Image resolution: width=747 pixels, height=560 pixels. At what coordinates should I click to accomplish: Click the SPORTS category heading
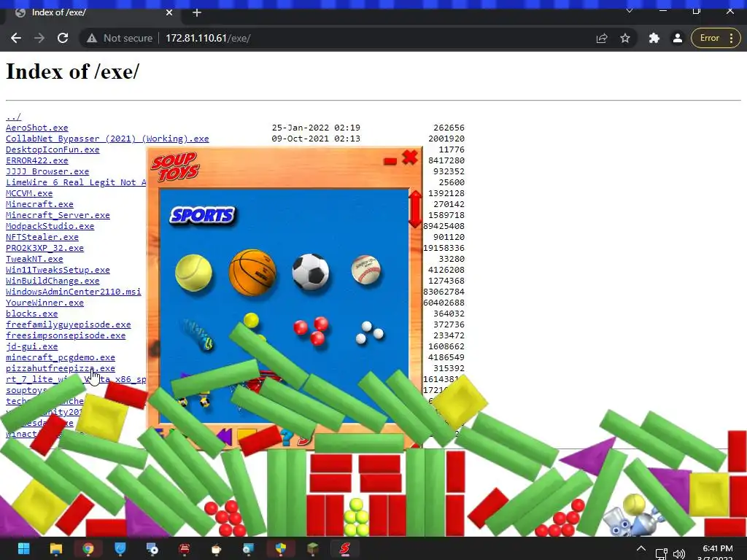click(x=203, y=215)
